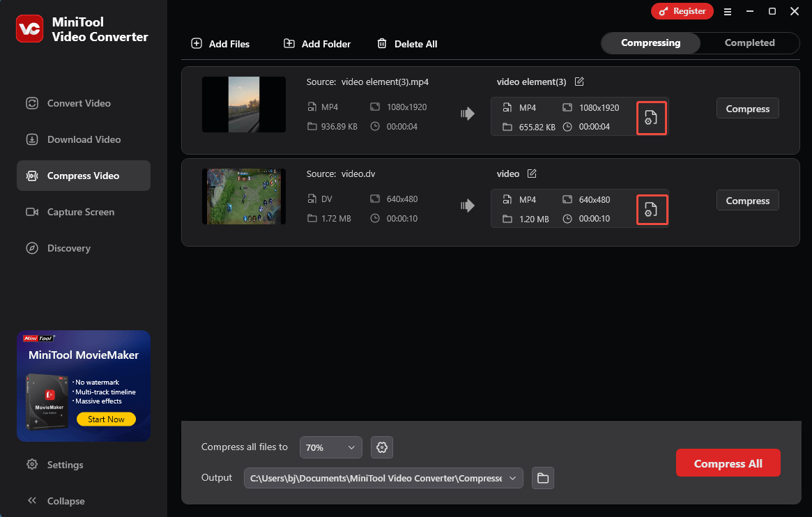Open compression settings for video element(3)

(652, 118)
